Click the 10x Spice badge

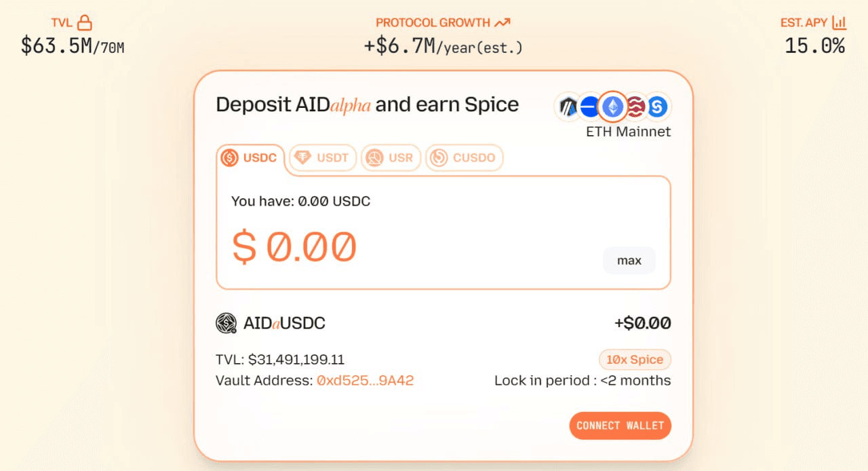(635, 360)
